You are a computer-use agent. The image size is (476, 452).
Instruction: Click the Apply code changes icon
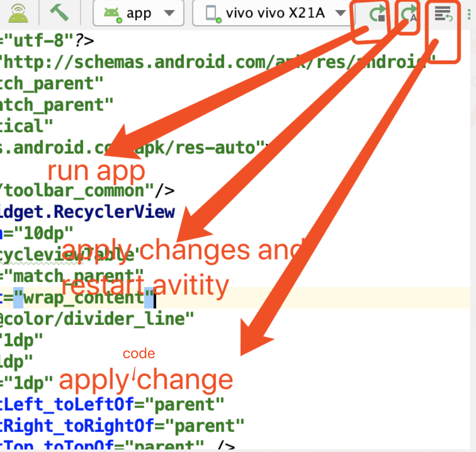[443, 14]
